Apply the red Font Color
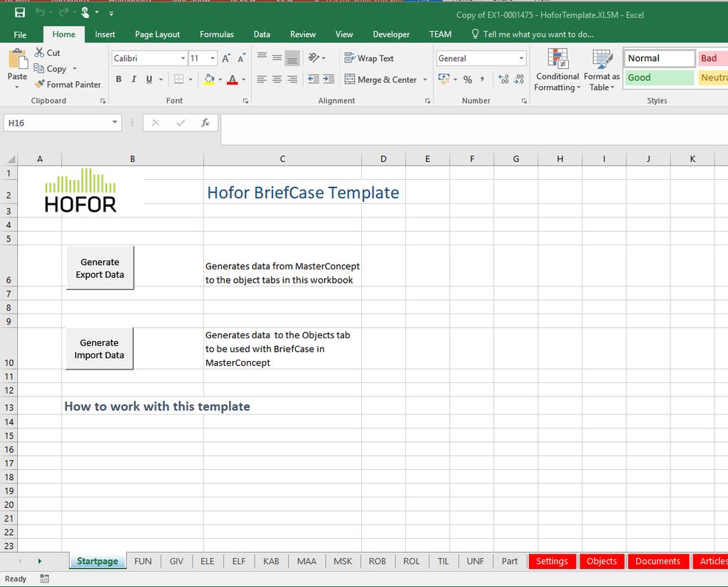Screen dimensions: 728x587 coord(232,80)
